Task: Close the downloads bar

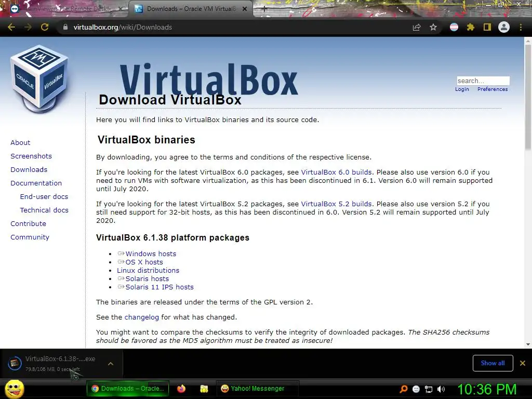Action: pyautogui.click(x=523, y=363)
